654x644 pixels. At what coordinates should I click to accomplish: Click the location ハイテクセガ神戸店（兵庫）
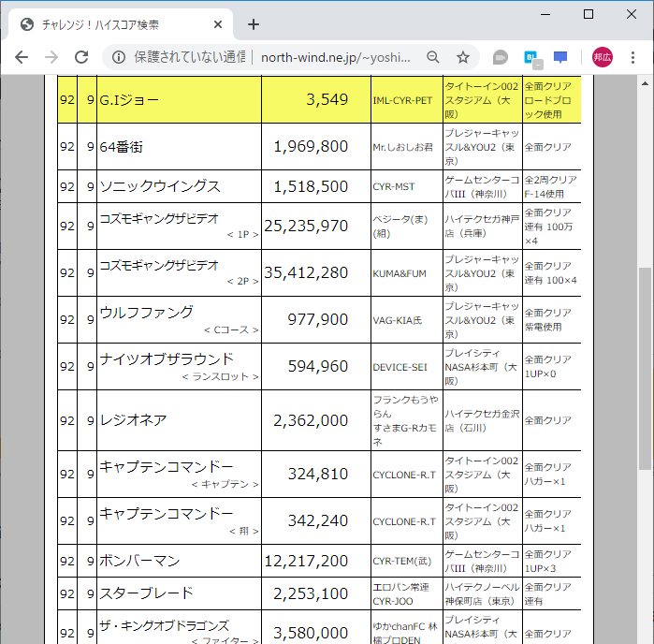482,227
